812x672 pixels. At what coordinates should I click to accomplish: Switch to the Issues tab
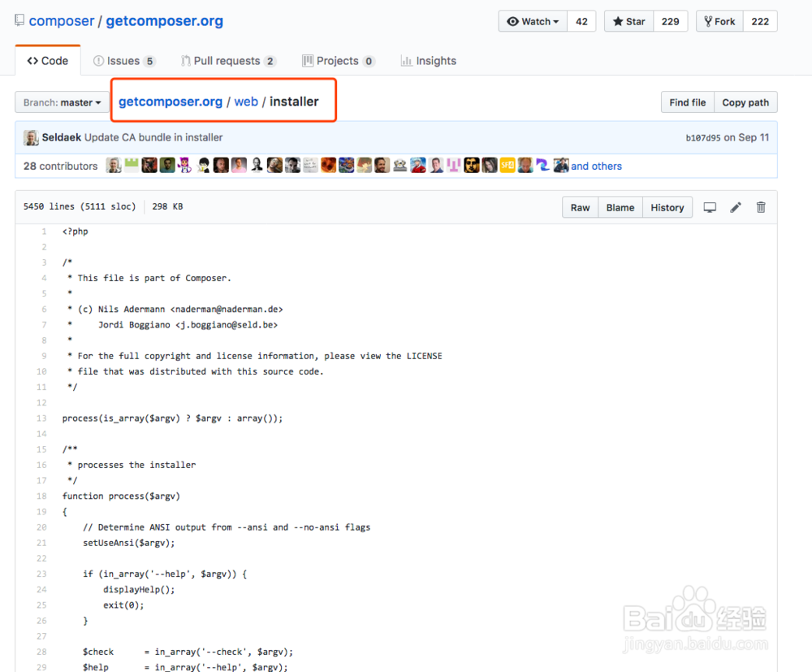tap(124, 60)
